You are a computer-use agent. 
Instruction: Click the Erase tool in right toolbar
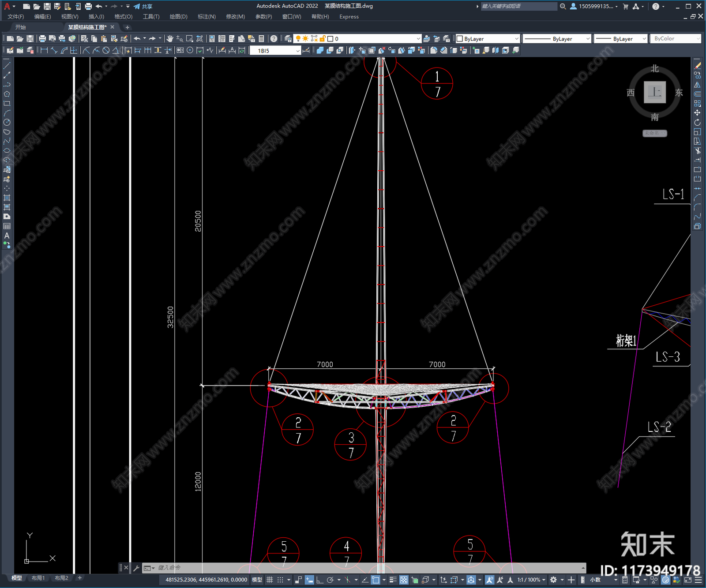pyautogui.click(x=697, y=65)
